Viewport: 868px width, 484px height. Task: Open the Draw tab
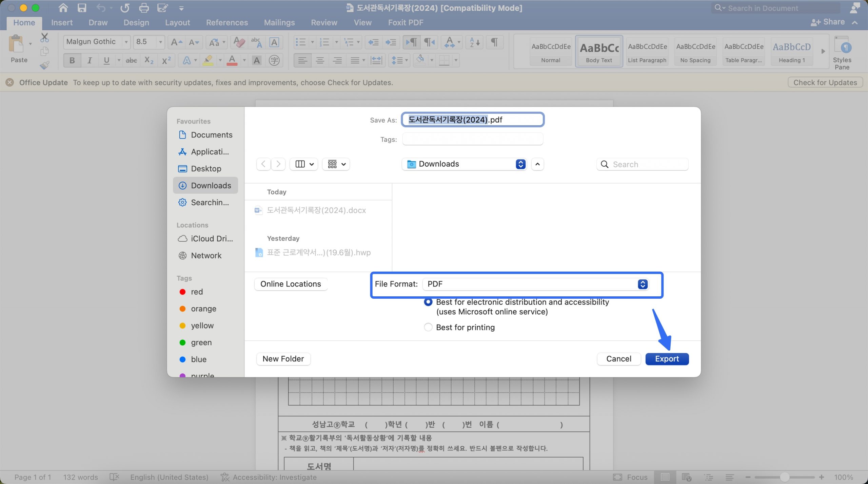98,23
